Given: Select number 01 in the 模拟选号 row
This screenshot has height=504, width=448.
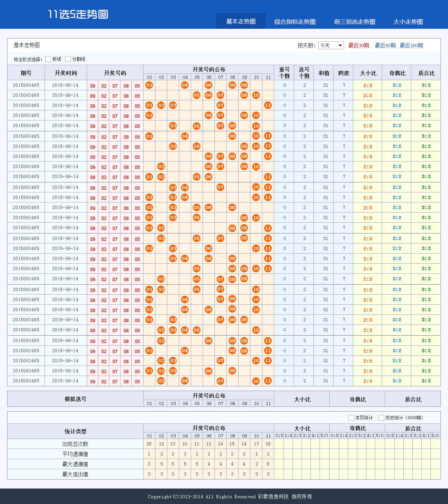Looking at the screenshot, I should pos(149,403).
